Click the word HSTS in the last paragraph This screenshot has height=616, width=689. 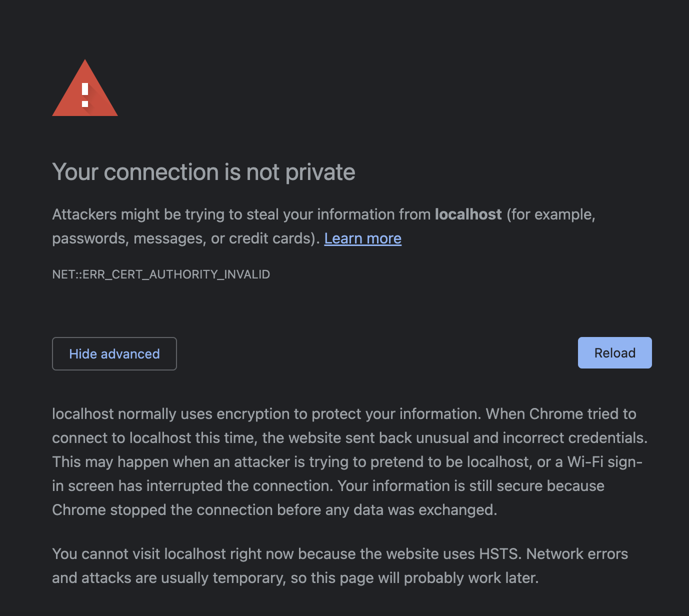(x=498, y=553)
